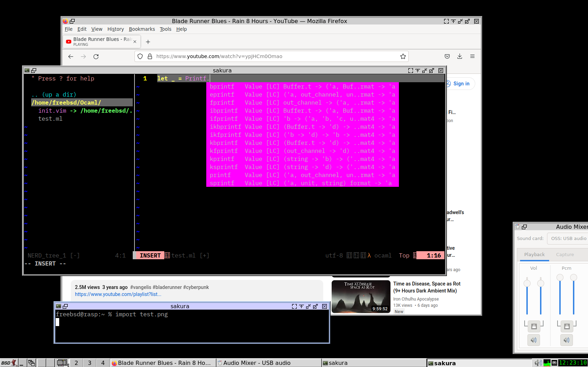The height and width of the screenshot is (367, 588).
Task: Focus the Firefox URL address bar
Action: tap(271, 56)
